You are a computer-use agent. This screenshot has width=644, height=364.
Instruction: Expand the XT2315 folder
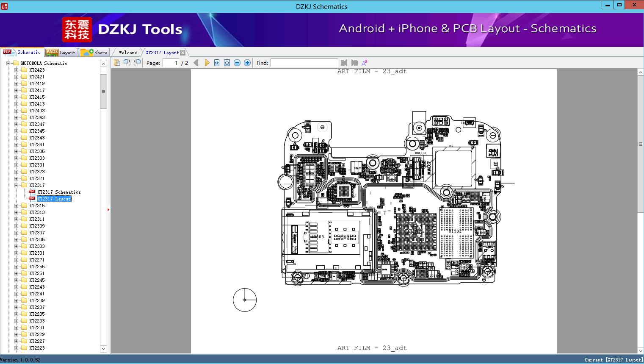pos(16,206)
